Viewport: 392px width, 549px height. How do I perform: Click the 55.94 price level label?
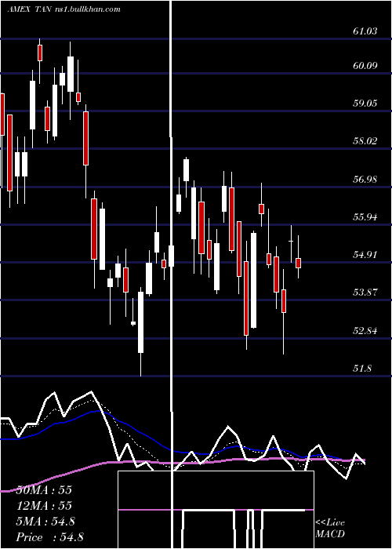pyautogui.click(x=365, y=217)
